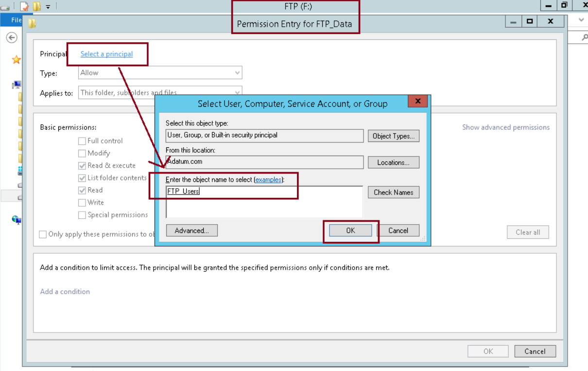This screenshot has height=371, width=588.
Task: Open the File tab in Explorer
Action: tap(16, 20)
